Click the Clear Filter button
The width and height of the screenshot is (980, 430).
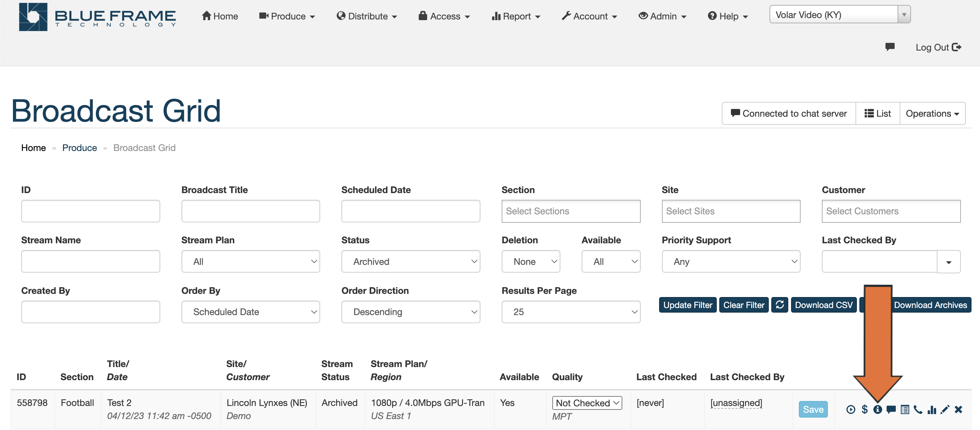[x=744, y=304]
